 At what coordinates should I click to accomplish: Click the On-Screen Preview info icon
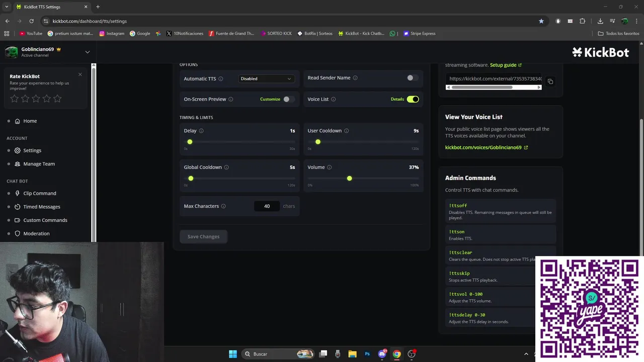(x=231, y=99)
